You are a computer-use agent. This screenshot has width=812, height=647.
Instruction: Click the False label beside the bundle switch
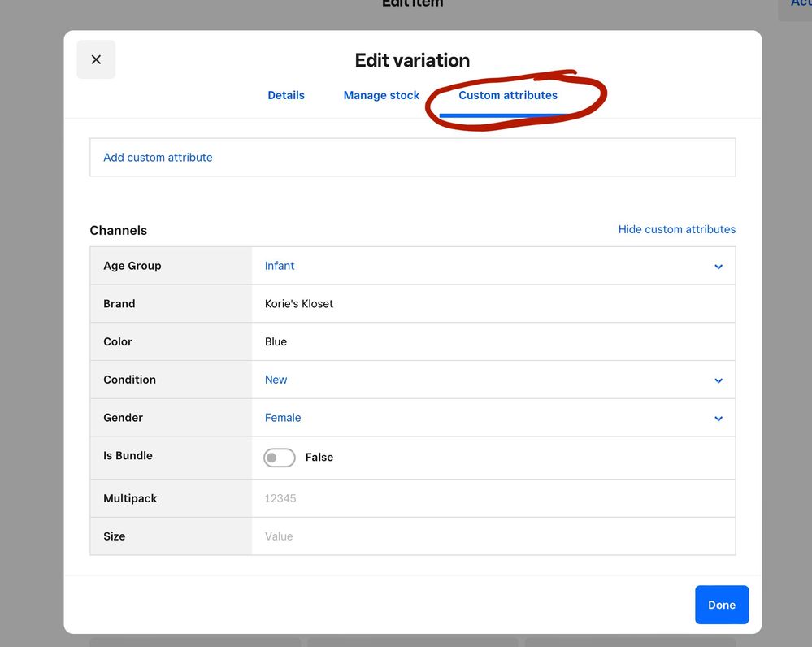[x=319, y=458]
